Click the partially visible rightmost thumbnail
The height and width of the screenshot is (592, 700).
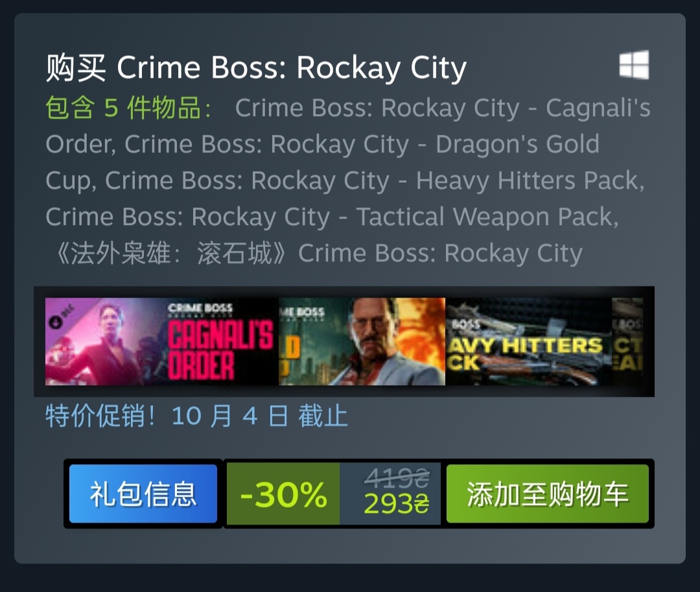tap(627, 342)
